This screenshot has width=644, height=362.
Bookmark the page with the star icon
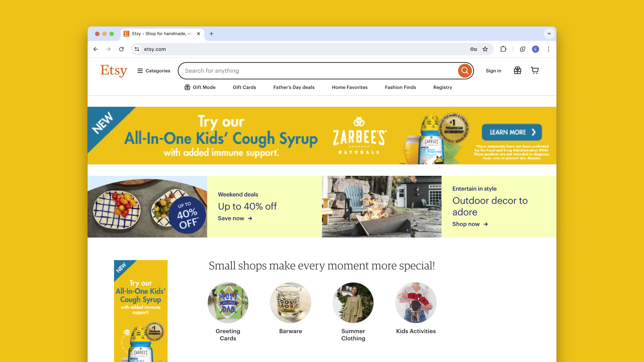tap(485, 49)
